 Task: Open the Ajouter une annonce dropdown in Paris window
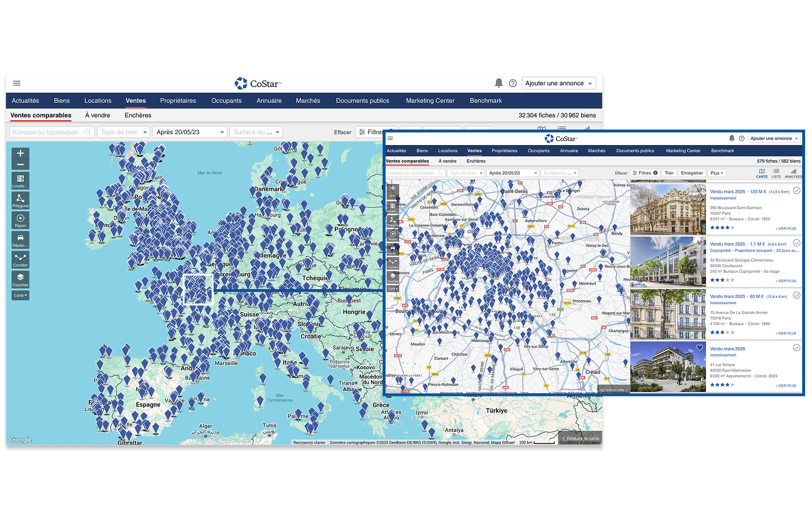pos(774,138)
